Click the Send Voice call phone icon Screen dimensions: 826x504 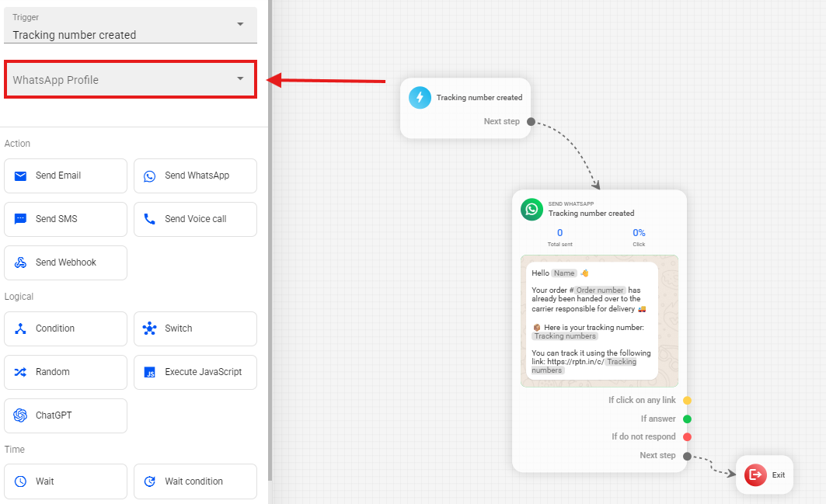tap(150, 220)
